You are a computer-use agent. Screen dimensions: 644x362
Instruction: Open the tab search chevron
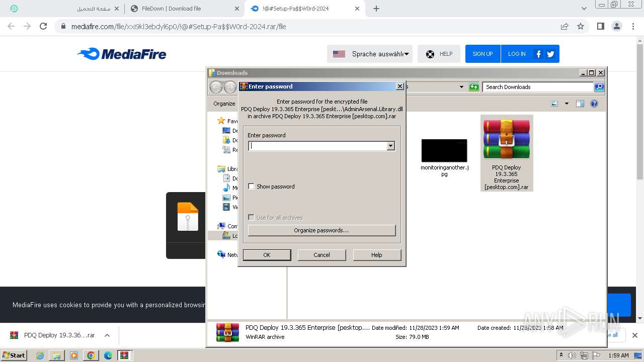[x=584, y=9]
